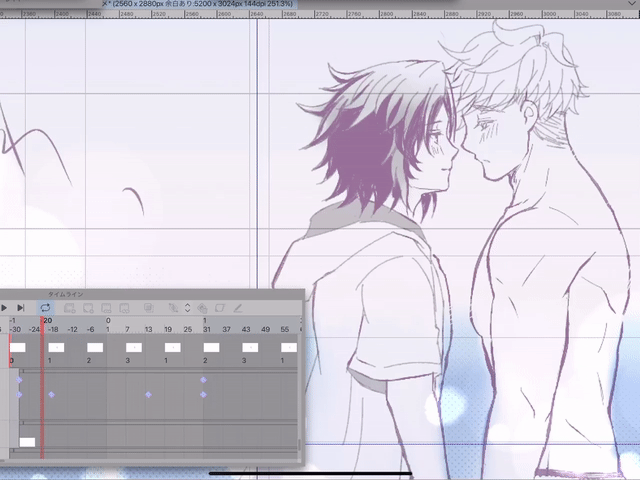Screen dimensions: 640x480
Task: Start animation playback in the timeline
Action: point(4,308)
